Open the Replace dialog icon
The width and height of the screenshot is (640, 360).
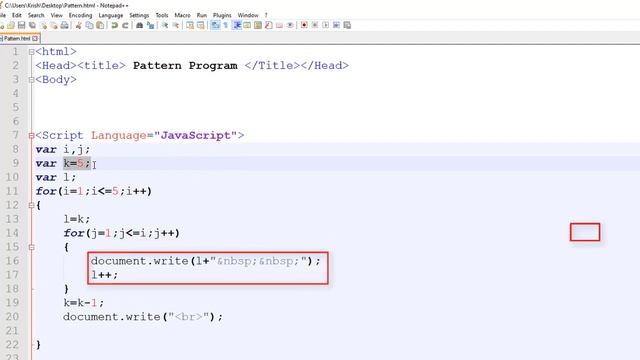pos(150,25)
